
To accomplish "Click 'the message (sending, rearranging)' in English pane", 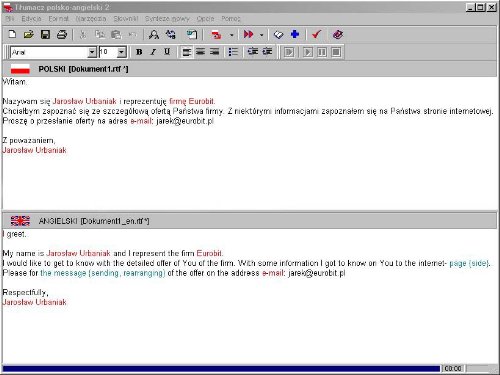I will tap(103, 273).
